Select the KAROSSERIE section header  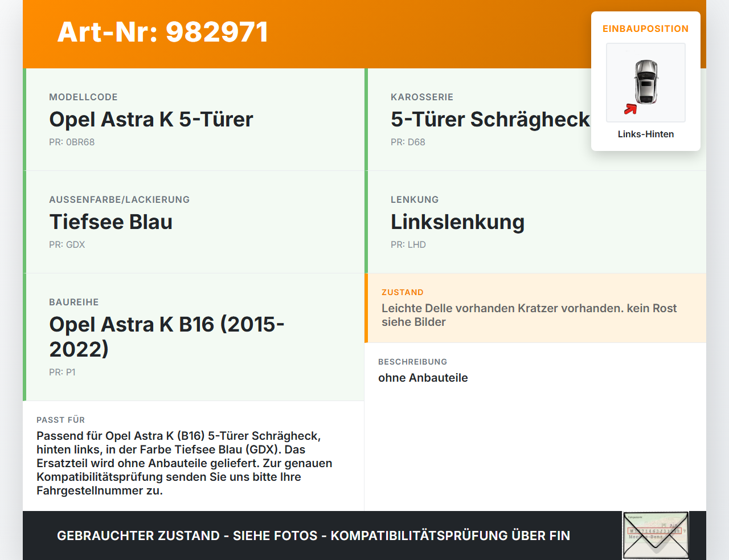(421, 97)
